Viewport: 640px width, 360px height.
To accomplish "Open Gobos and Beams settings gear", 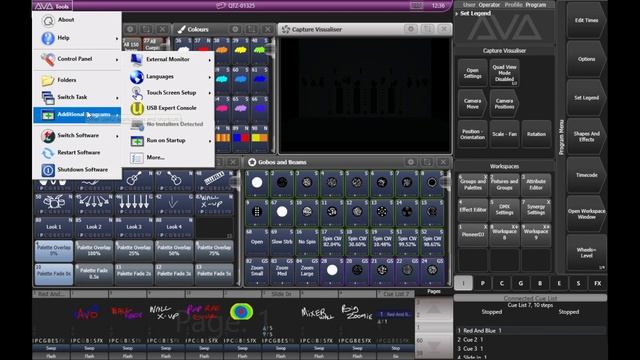I will (411, 162).
